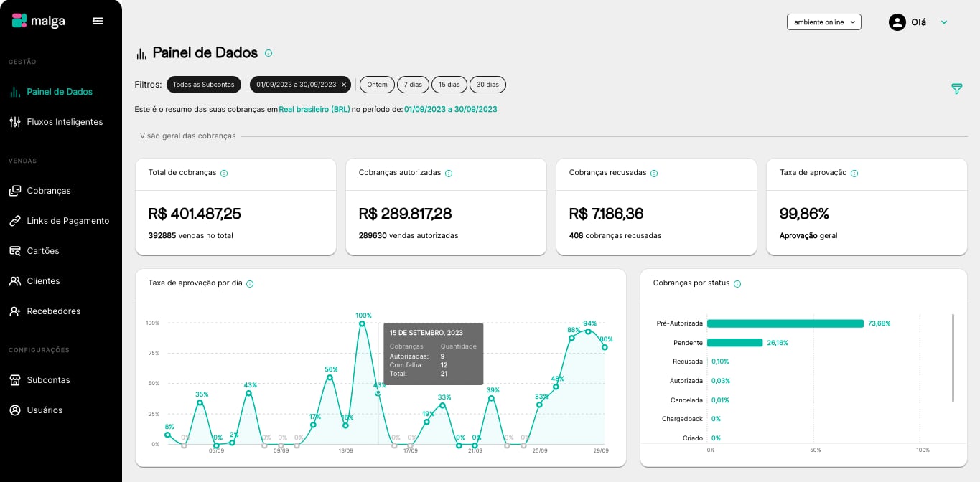The width and height of the screenshot is (980, 482).
Task: Click info icon beside Painel de Dados title
Action: coord(269,53)
